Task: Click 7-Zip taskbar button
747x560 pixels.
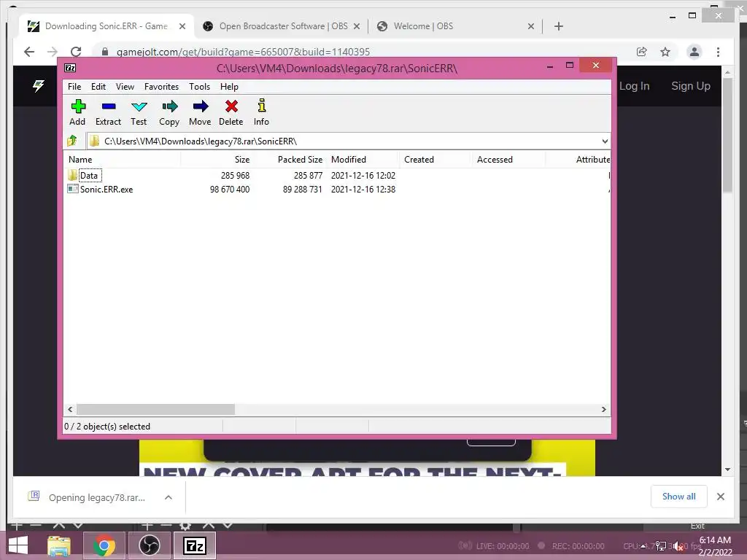Action: point(194,545)
